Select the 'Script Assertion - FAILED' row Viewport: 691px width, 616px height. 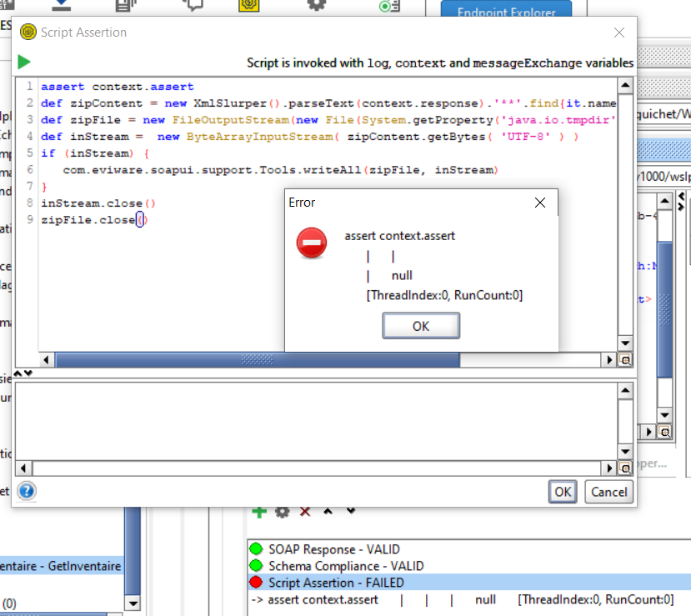[336, 583]
